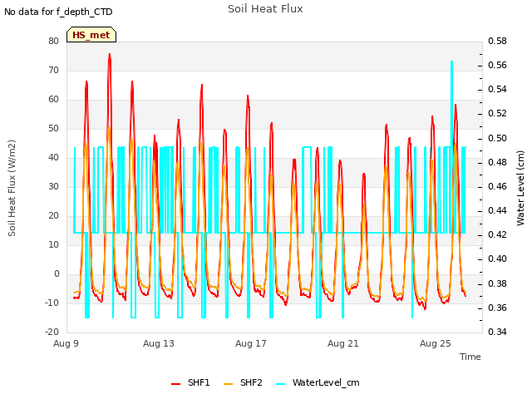The width and height of the screenshot is (532, 399).
Task: Click the 0.46 right-axis tick label
Action: 497,186
